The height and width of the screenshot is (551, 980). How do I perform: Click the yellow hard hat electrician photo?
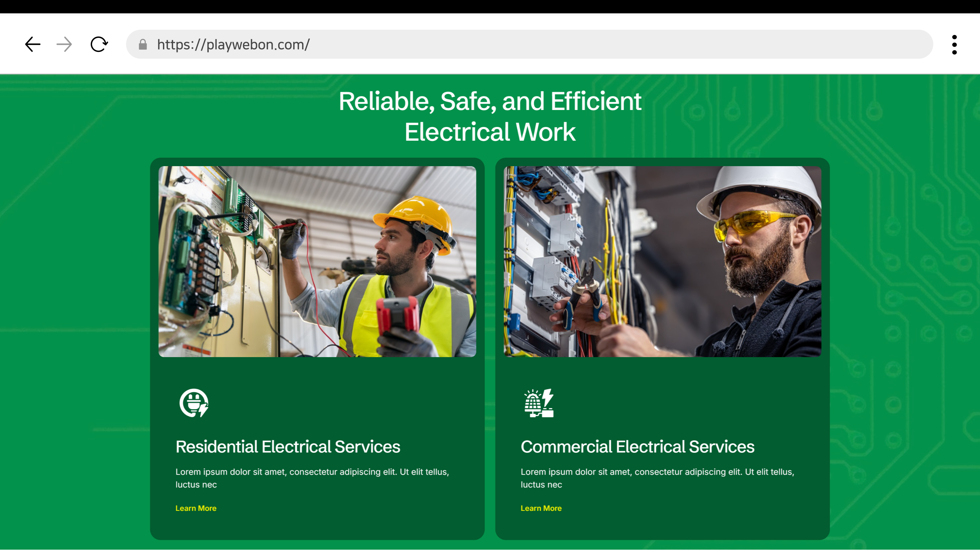(317, 261)
